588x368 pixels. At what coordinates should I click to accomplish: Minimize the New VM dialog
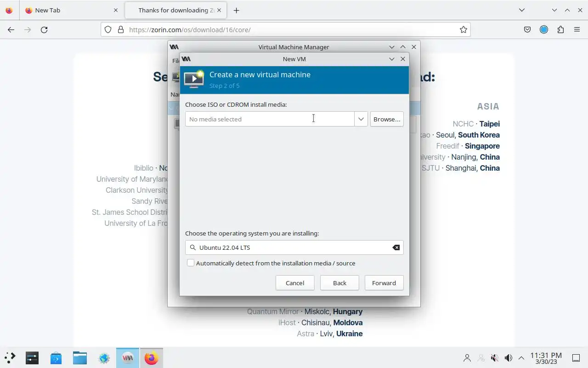pyautogui.click(x=392, y=59)
